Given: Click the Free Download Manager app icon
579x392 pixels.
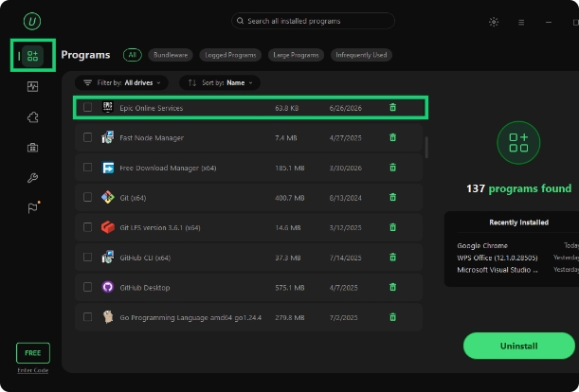Looking at the screenshot, I should point(107,168).
